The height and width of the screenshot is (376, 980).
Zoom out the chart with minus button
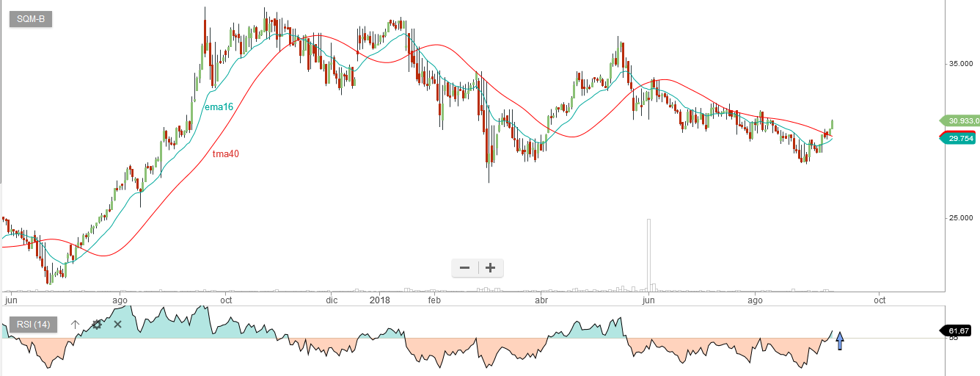(x=464, y=268)
